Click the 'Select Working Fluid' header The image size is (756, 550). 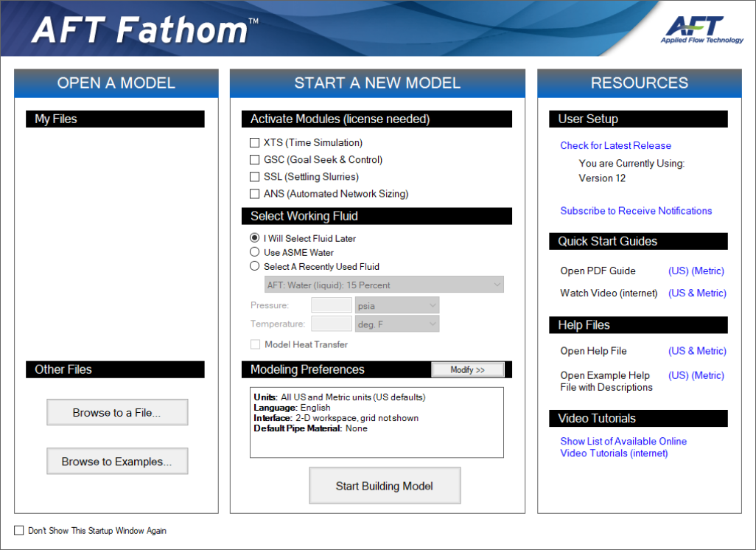(x=377, y=216)
